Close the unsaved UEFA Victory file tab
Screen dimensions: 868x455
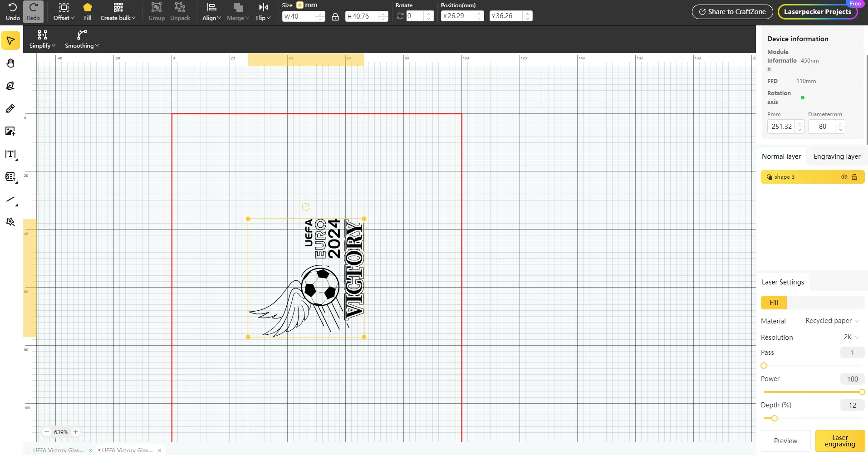159,450
